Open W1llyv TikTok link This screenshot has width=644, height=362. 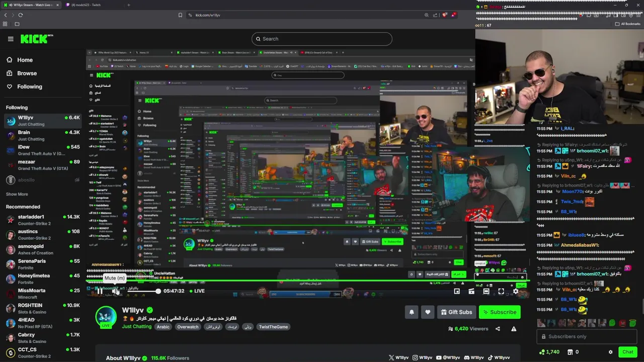498,358
